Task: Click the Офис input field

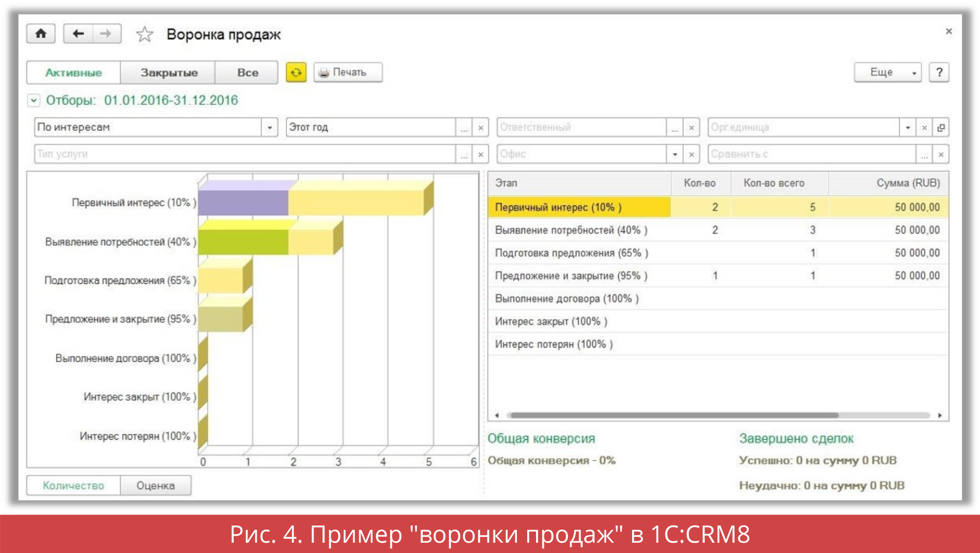Action: coord(582,154)
